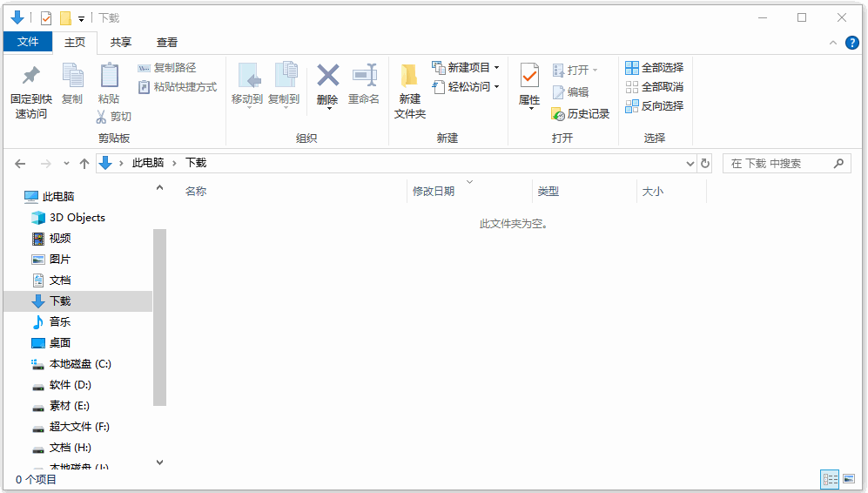The image size is (868, 493).
Task: Click the blue Help question mark icon
Action: click(852, 43)
